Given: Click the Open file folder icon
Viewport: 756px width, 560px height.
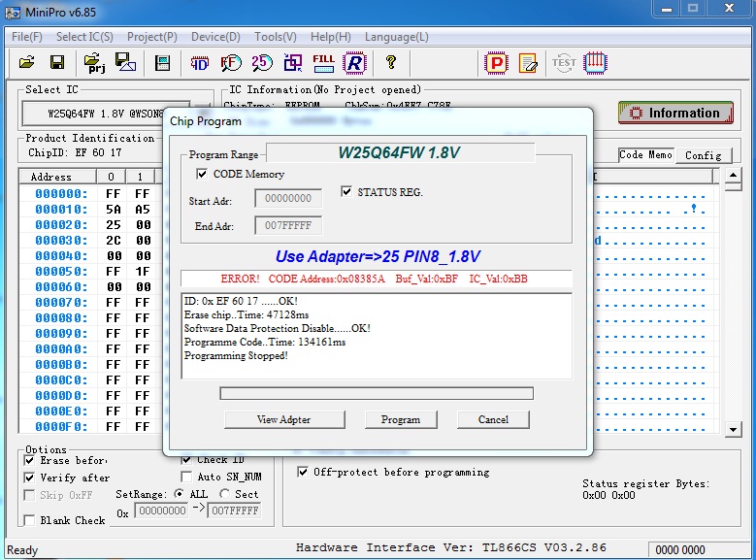Looking at the screenshot, I should (27, 63).
